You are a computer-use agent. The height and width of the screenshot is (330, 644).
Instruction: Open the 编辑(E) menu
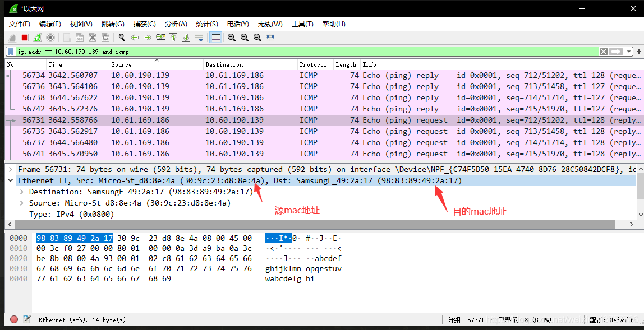point(50,24)
